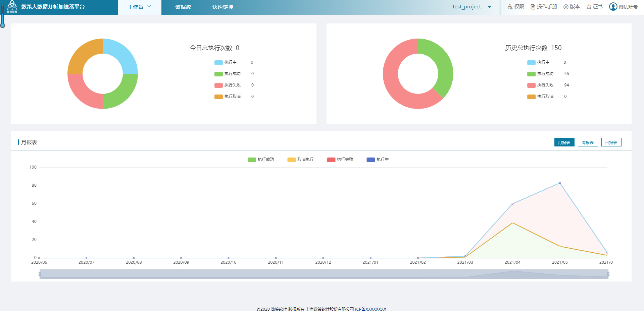The width and height of the screenshot is (644, 311).
Task: Click the 2021/05 orange line data point
Action: point(560,246)
